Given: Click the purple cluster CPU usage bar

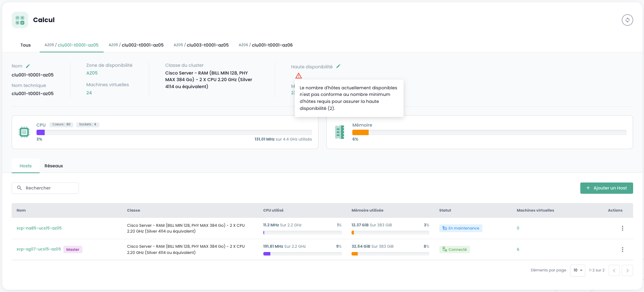Looking at the screenshot, I should [x=41, y=132].
